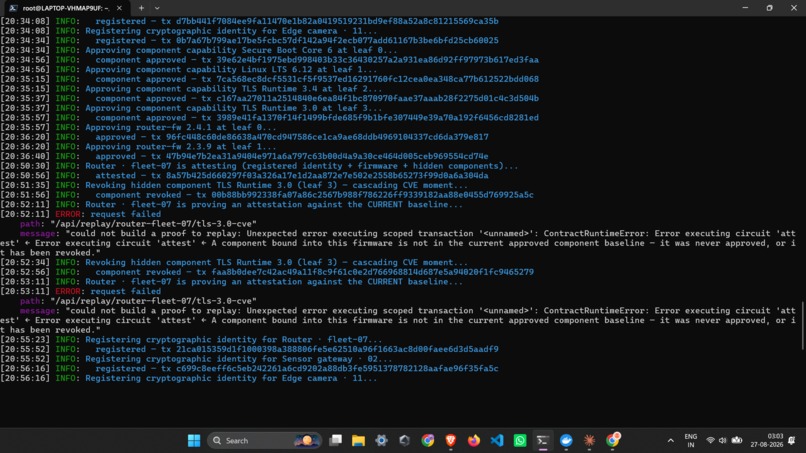
Task: Click the last line about Edge camera 11 at 20:56:16
Action: (x=231, y=378)
